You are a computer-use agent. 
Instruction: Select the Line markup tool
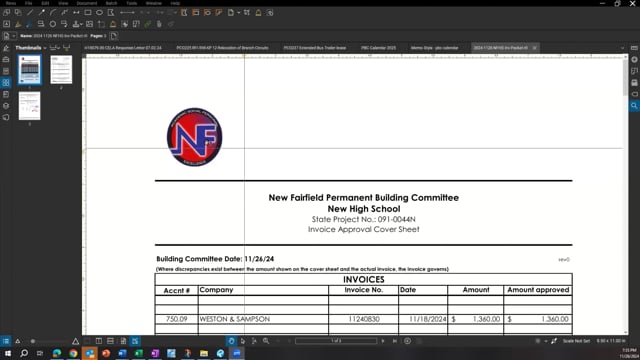pyautogui.click(x=30, y=13)
